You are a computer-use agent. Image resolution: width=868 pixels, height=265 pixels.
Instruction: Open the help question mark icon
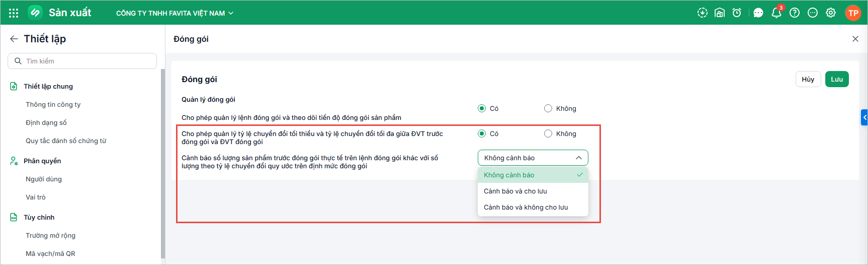795,13
